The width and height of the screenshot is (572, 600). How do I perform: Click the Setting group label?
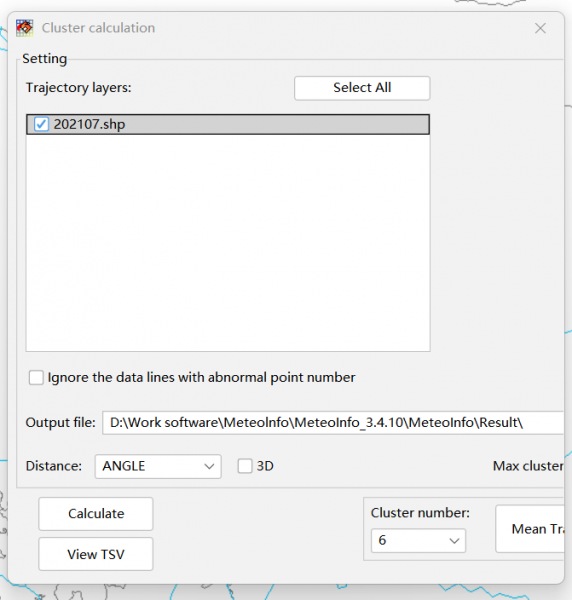pyautogui.click(x=44, y=59)
